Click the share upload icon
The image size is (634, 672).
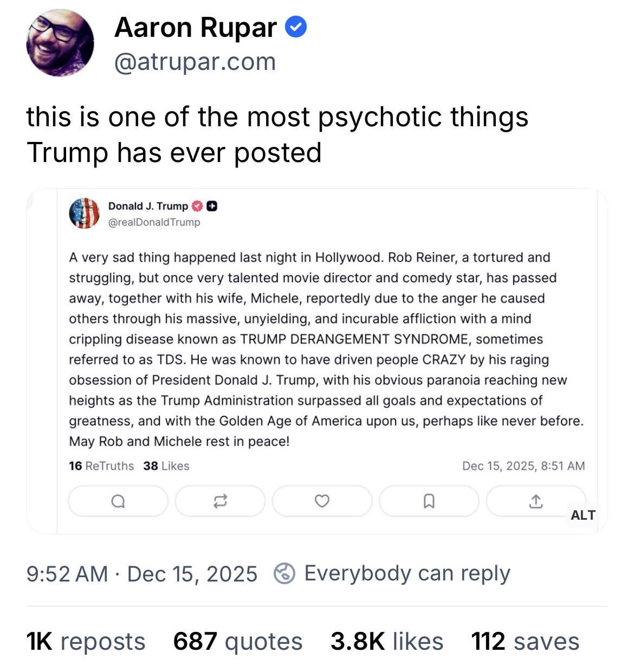535,501
